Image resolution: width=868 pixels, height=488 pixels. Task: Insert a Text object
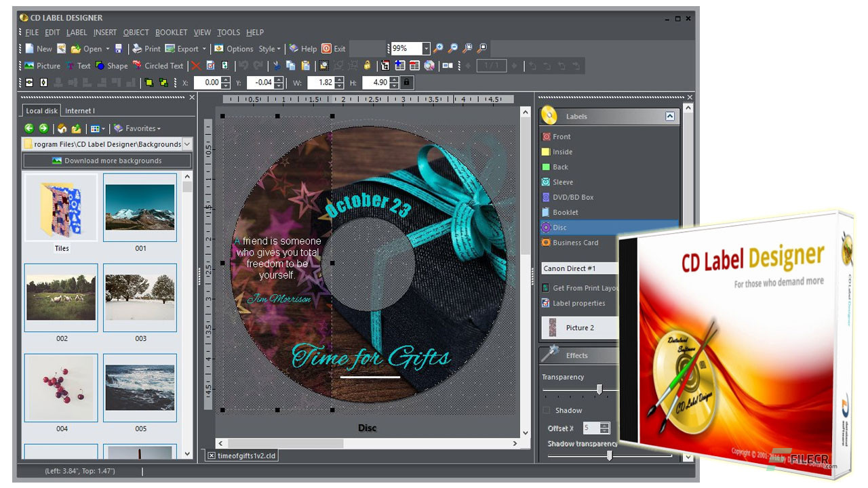(x=78, y=66)
